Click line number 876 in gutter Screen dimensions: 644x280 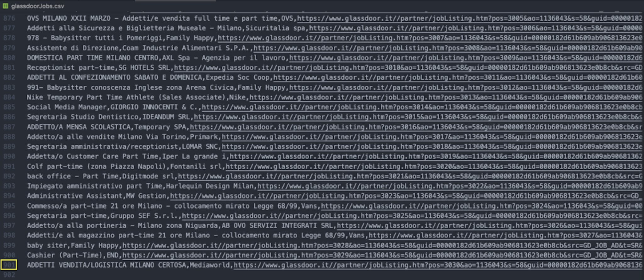click(x=9, y=18)
